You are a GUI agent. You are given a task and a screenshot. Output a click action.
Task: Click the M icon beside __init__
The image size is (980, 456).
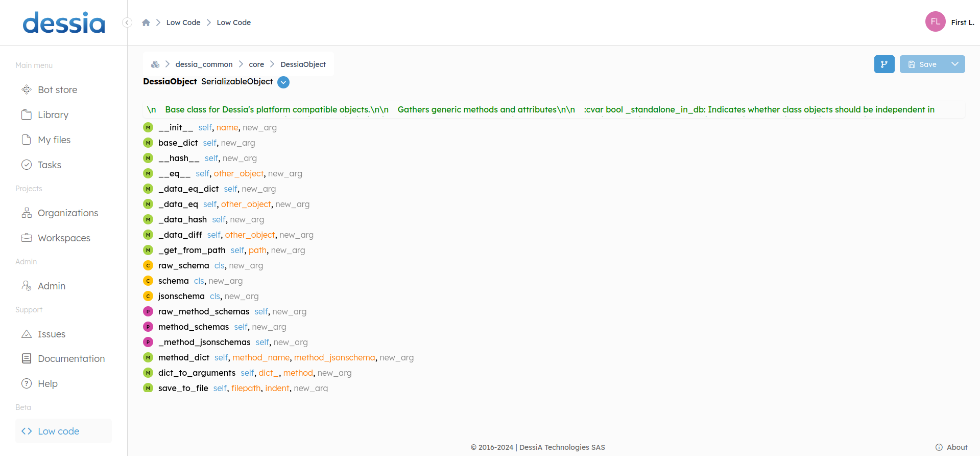pyautogui.click(x=148, y=127)
